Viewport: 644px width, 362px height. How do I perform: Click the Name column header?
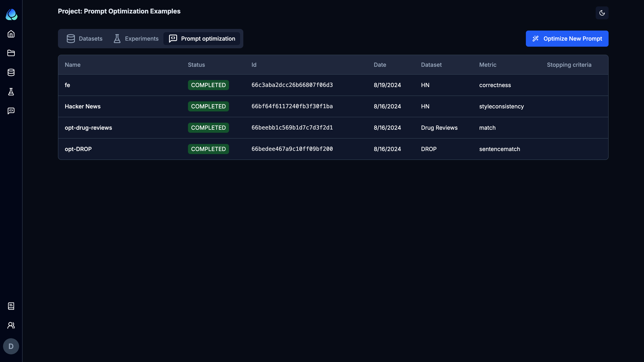point(72,65)
